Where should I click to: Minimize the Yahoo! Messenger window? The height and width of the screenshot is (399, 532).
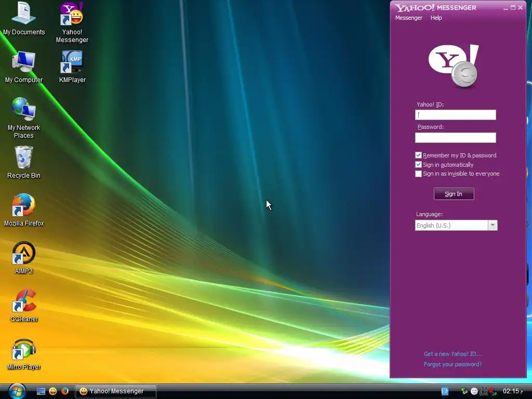point(506,8)
